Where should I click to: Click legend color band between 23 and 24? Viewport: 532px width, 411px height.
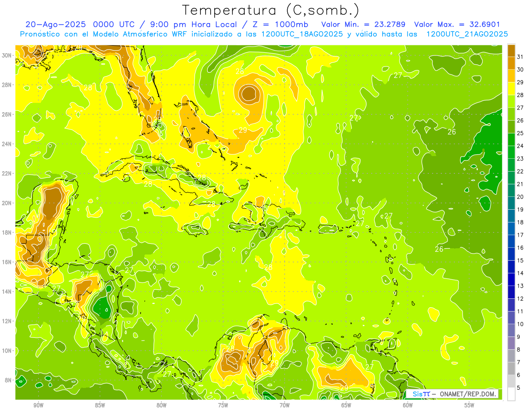(x=511, y=152)
